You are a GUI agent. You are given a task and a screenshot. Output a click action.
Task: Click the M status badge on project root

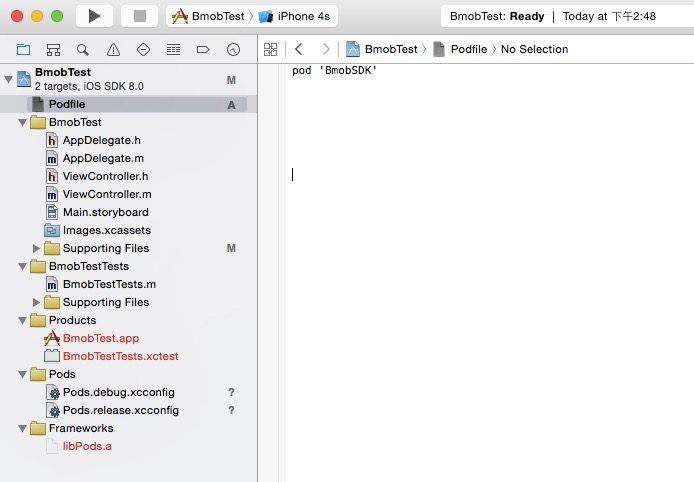[231, 80]
